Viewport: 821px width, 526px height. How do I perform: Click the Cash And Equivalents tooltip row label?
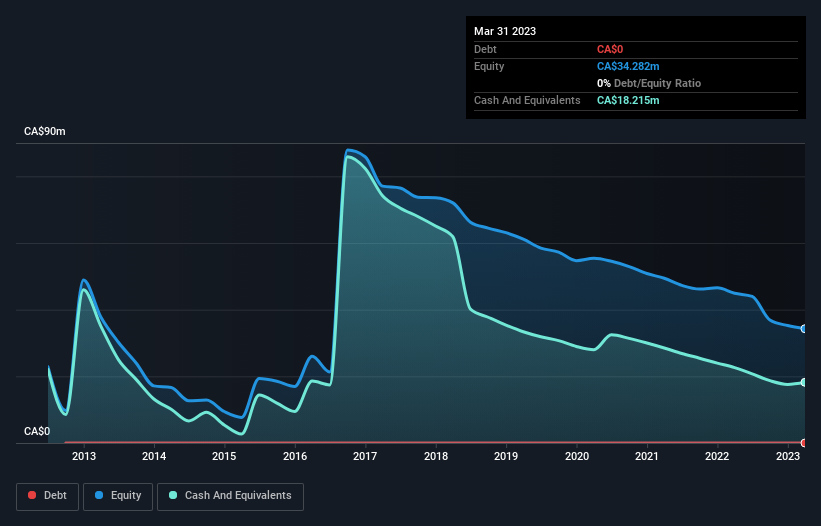[527, 100]
